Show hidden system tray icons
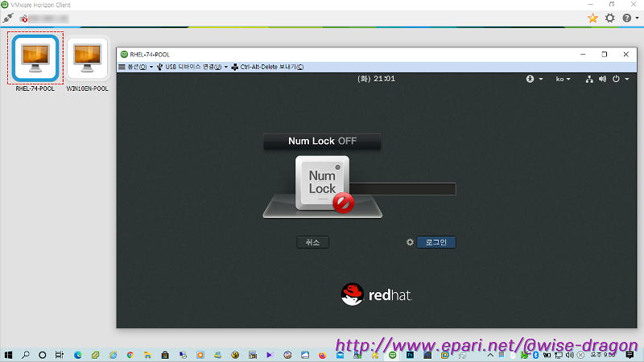Image resolution: width=644 pixels, height=362 pixels. [x=490, y=355]
